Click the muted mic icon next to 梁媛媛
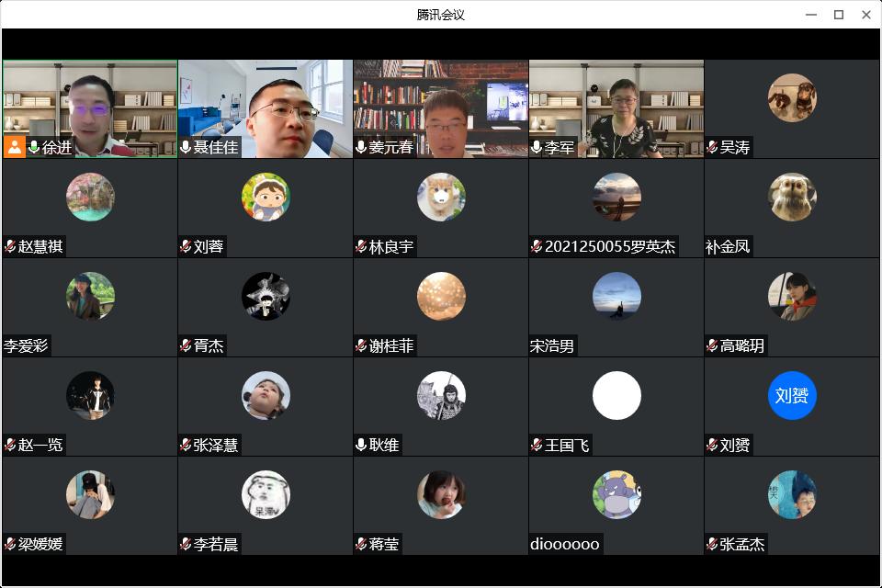 (10, 544)
